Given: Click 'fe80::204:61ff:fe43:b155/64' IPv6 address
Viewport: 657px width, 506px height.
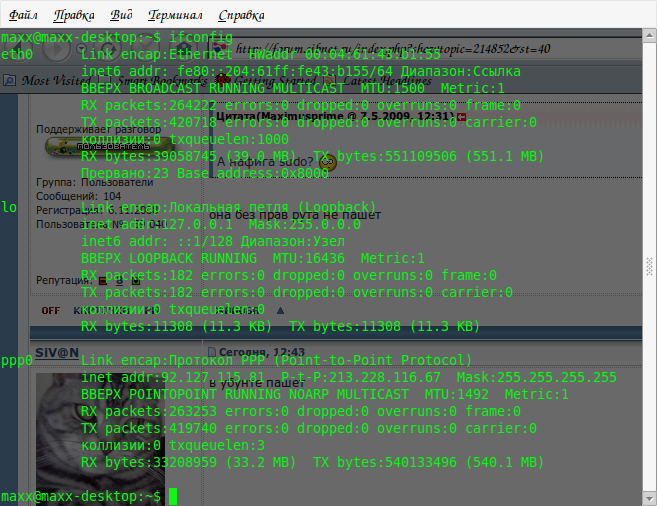Looking at the screenshot, I should [285, 71].
